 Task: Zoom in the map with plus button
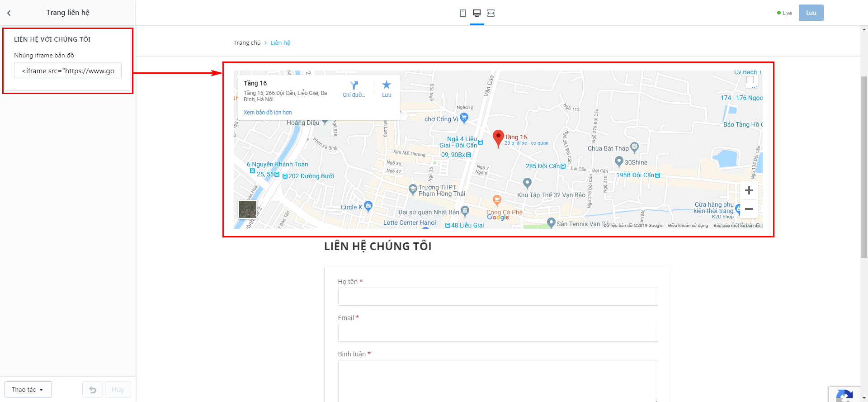click(749, 190)
